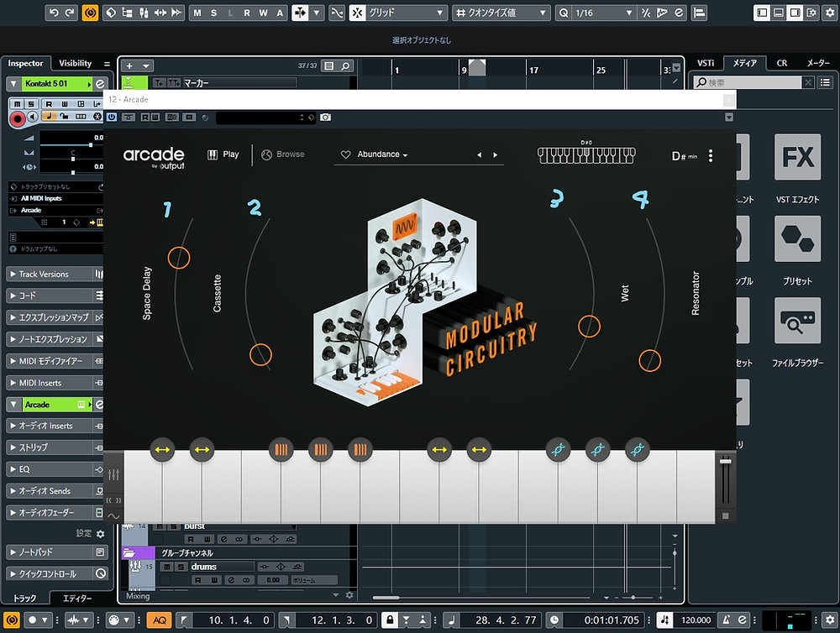Image resolution: width=840 pixels, height=633 pixels.
Task: Click the heart favorite icon beside Abundance
Action: 345,154
